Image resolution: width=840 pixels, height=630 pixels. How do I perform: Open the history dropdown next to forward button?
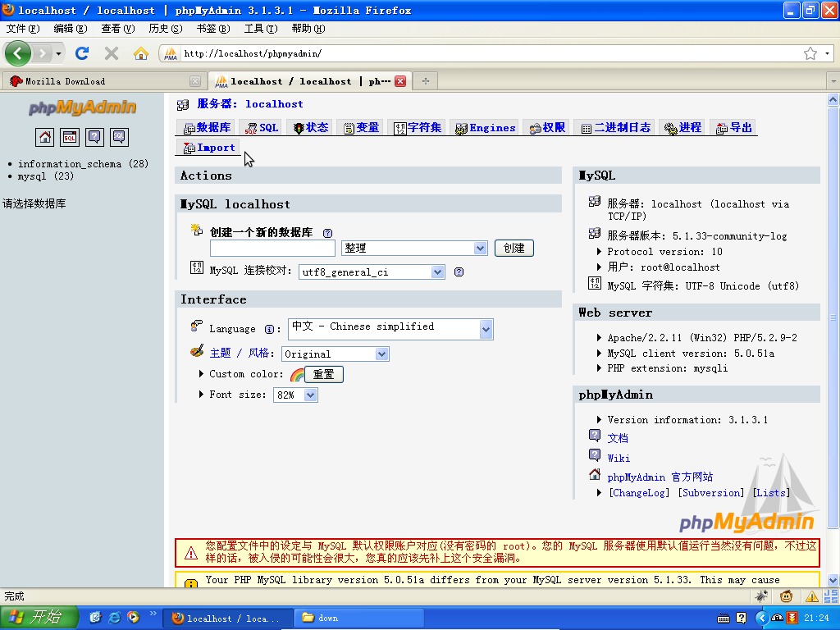58,53
